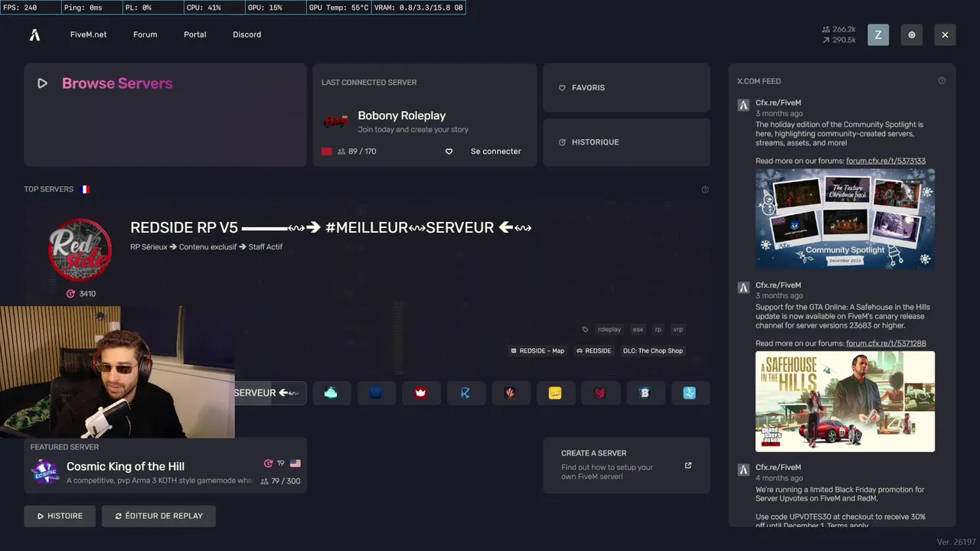Screen dimensions: 980x551
Task: Click the Browse Servers tile
Action: coord(165,115)
